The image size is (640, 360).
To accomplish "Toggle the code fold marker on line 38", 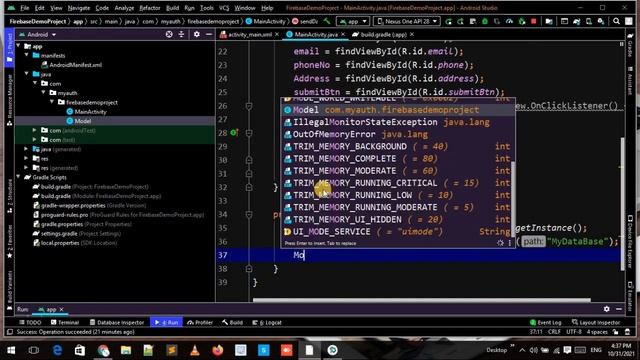I will tap(249, 269).
